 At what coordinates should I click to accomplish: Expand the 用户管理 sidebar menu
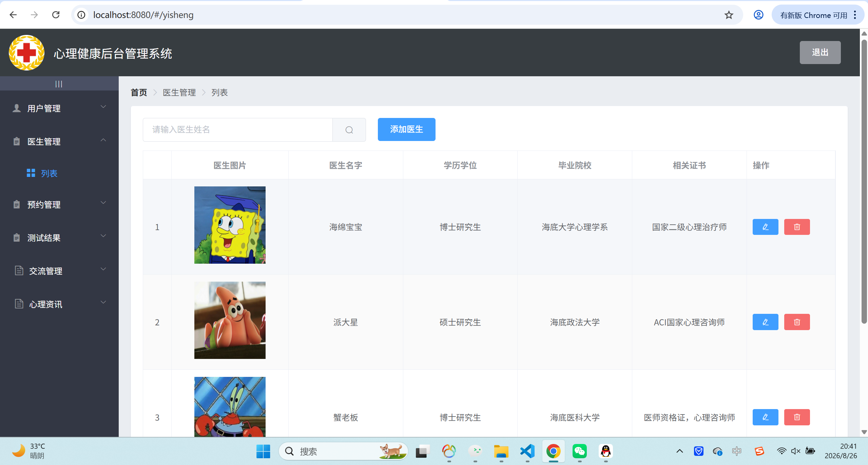click(x=59, y=108)
